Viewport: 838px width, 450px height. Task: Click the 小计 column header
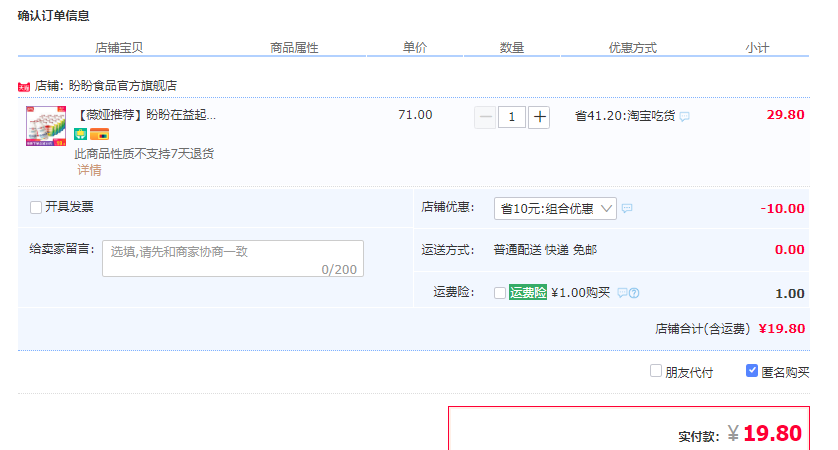(757, 48)
